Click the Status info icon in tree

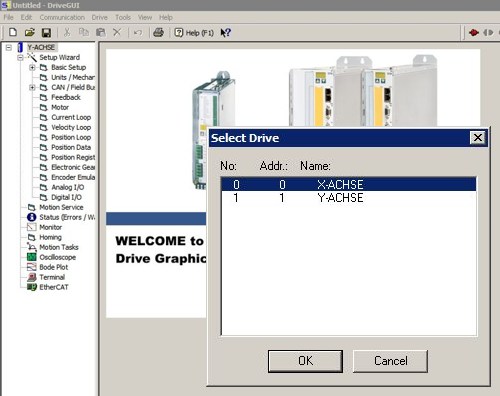32,217
